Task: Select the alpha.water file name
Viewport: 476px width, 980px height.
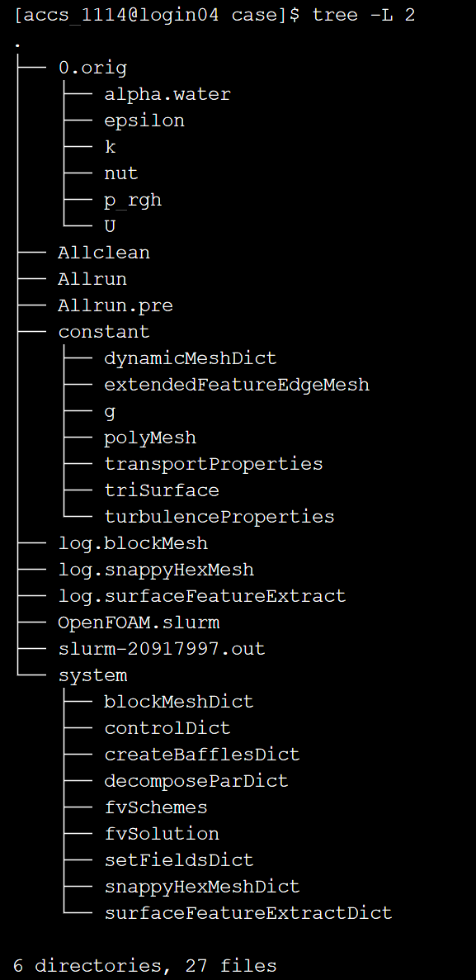Action: coord(167,94)
